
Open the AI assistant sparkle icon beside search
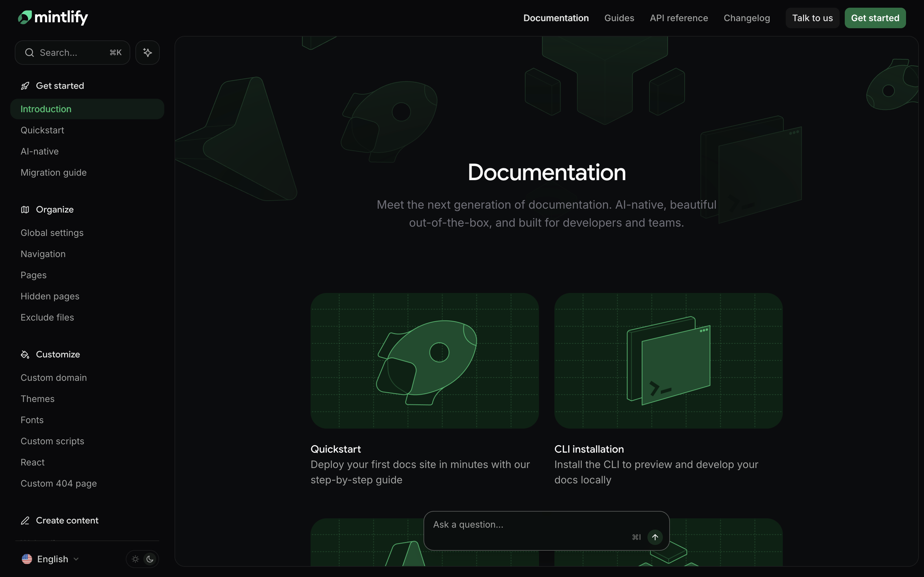[147, 52]
